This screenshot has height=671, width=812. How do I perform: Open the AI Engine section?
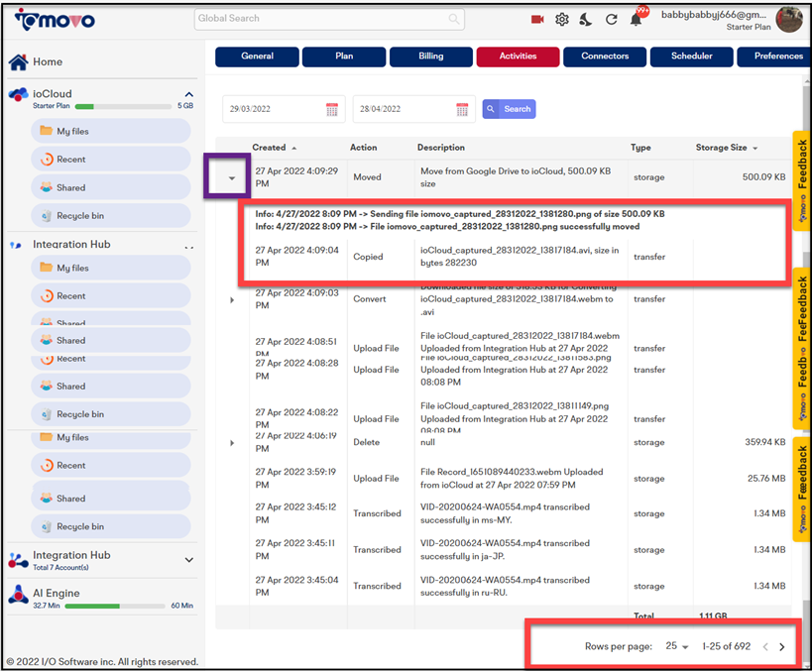click(x=56, y=593)
